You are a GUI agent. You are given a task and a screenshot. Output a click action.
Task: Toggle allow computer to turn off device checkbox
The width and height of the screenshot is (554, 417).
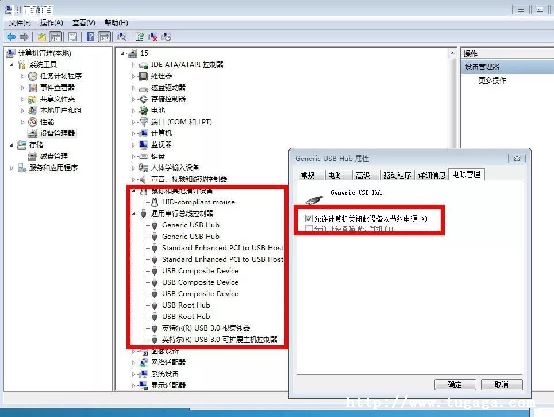click(x=308, y=218)
